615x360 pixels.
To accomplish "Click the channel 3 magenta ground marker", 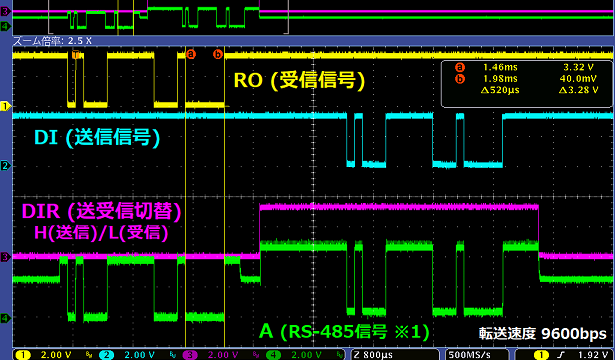I will 5,257.
